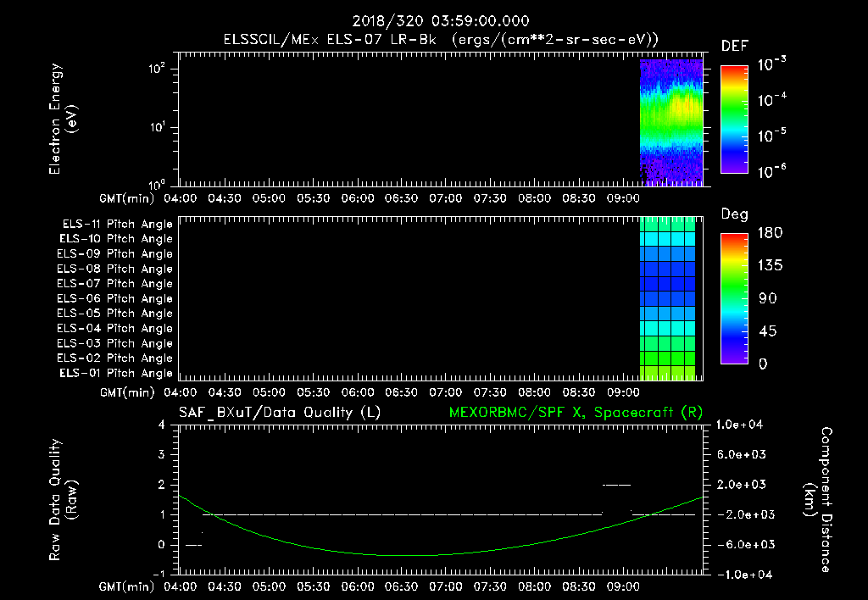Click the 'ELS-10 Pitch Angle' row label
The height and width of the screenshot is (600, 868).
tap(116, 239)
